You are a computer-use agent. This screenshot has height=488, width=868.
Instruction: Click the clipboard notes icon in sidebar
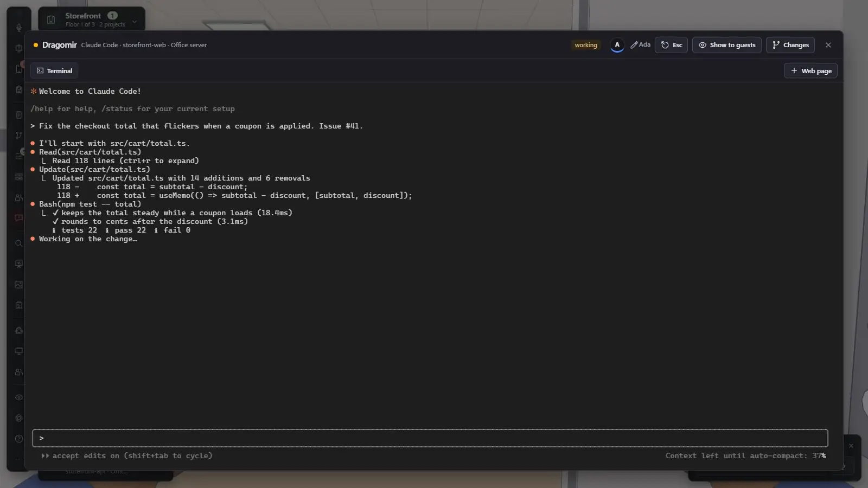[19, 305]
